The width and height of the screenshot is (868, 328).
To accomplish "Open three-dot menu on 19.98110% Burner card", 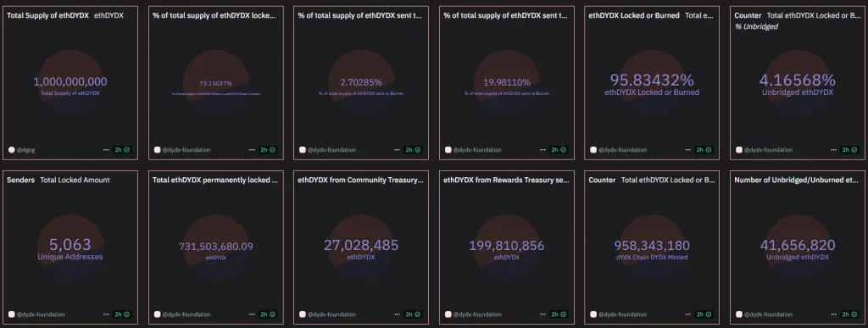I will [x=542, y=150].
